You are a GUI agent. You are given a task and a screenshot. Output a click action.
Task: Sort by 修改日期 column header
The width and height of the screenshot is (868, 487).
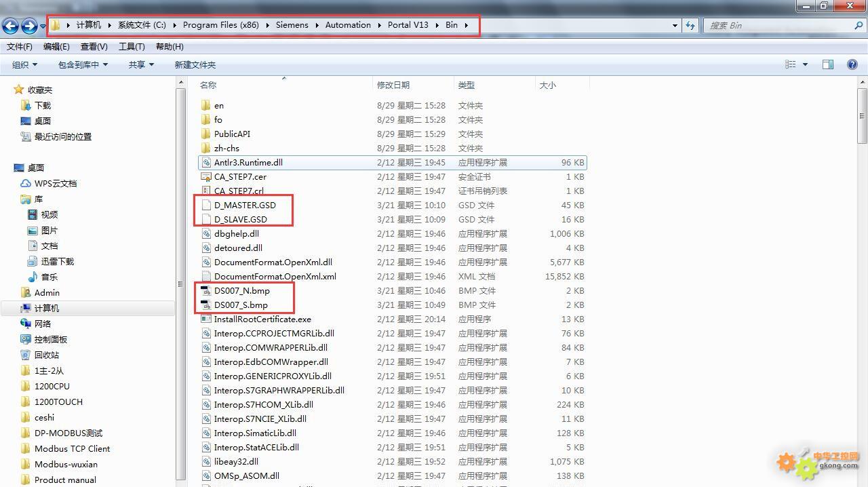(413, 85)
